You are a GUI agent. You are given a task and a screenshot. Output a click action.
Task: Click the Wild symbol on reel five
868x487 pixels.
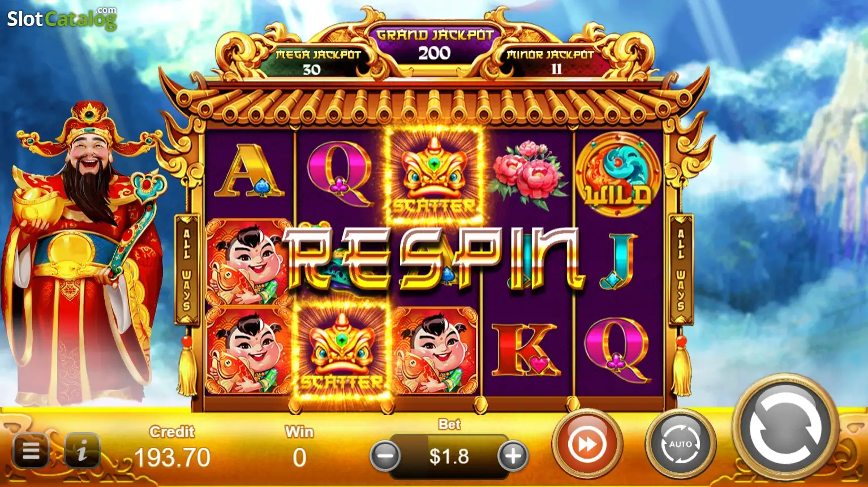[618, 174]
